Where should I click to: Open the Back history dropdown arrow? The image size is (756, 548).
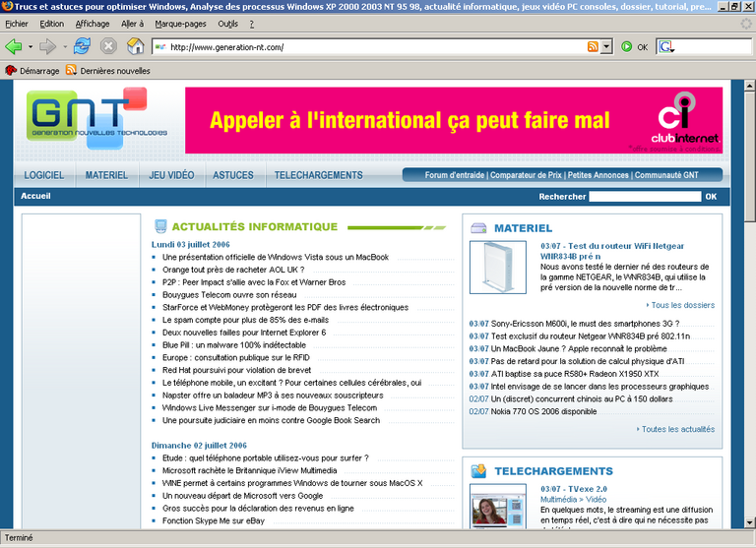pyautogui.click(x=31, y=47)
